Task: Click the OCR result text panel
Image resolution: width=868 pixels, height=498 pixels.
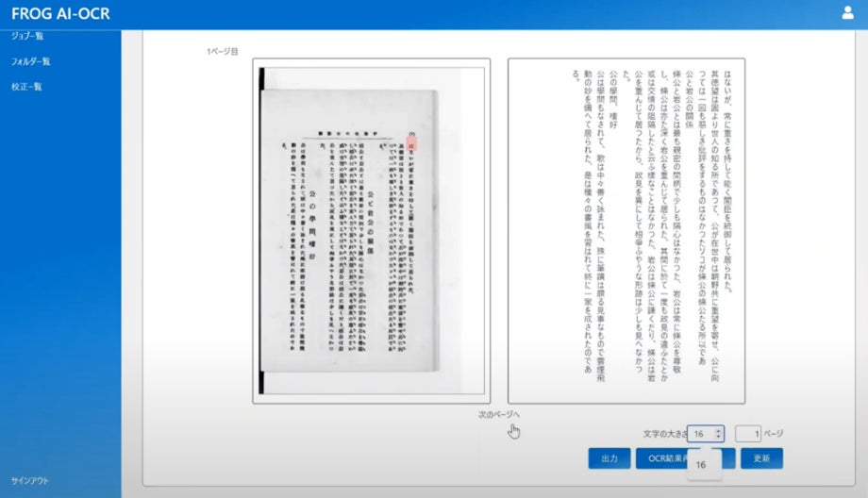Action: pyautogui.click(x=626, y=231)
